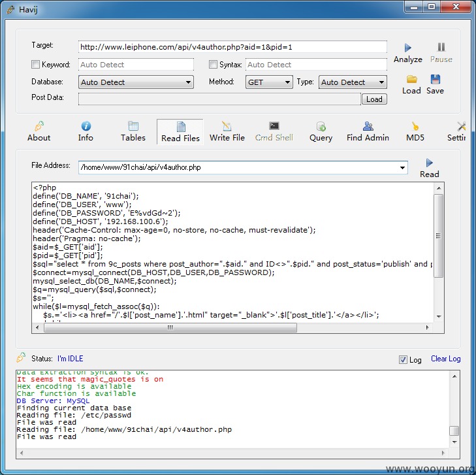Click the log panel vertical scrollbar thumb
The image size is (476, 475).
point(454,431)
